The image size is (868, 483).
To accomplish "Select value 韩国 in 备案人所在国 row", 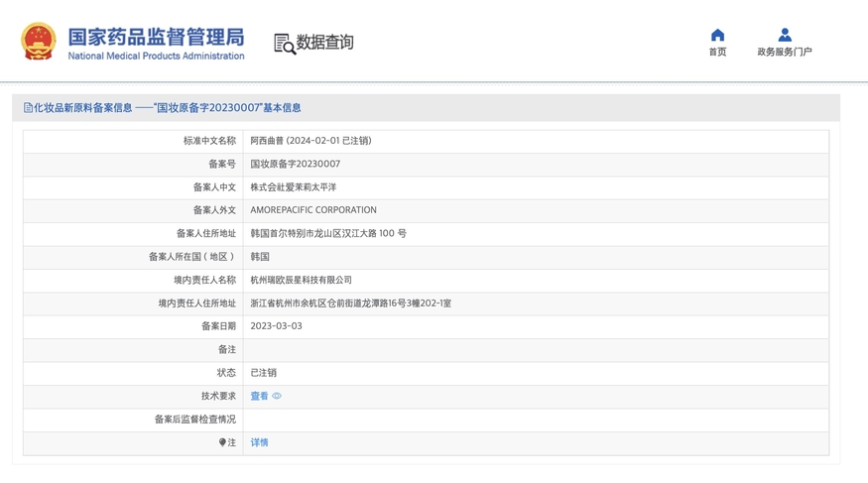I will click(260, 257).
